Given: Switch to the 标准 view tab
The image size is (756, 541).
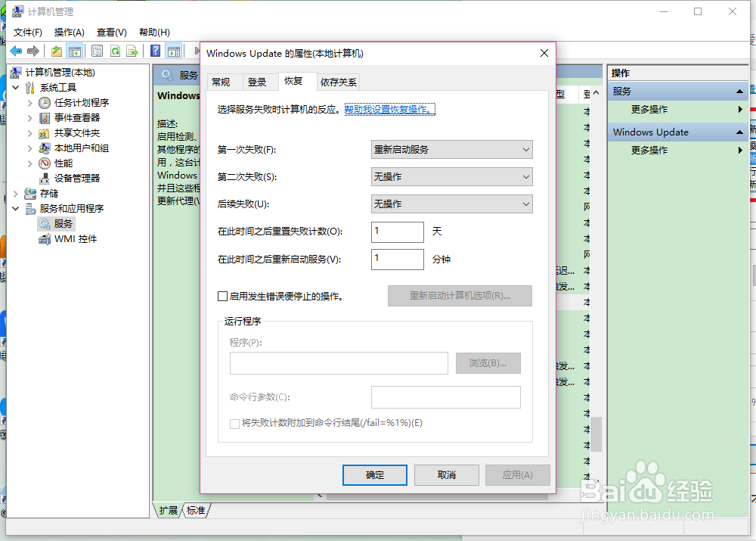Looking at the screenshot, I should pyautogui.click(x=196, y=511).
